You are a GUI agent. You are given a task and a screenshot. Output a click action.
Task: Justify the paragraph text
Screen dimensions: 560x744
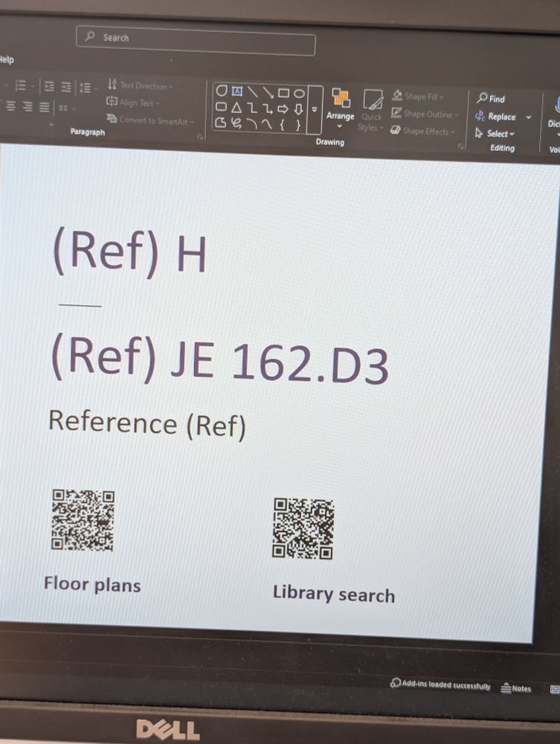44,107
